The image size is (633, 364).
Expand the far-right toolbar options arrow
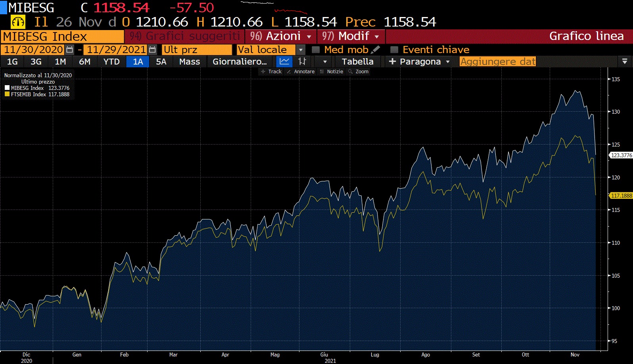click(x=625, y=61)
